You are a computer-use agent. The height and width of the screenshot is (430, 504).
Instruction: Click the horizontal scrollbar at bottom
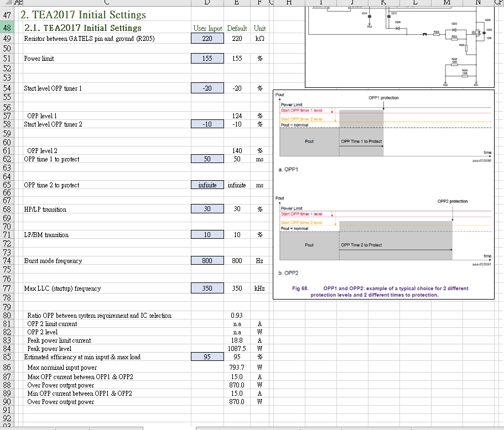click(x=350, y=428)
